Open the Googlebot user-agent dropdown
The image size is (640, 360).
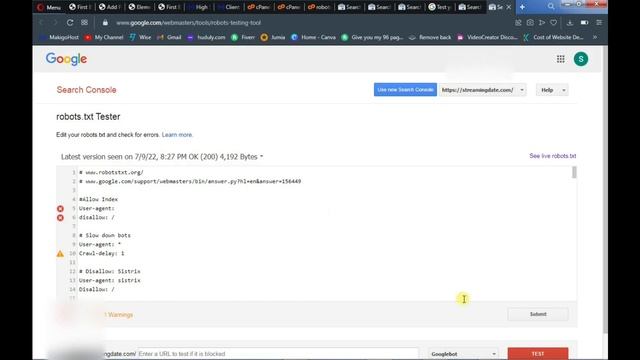click(463, 354)
